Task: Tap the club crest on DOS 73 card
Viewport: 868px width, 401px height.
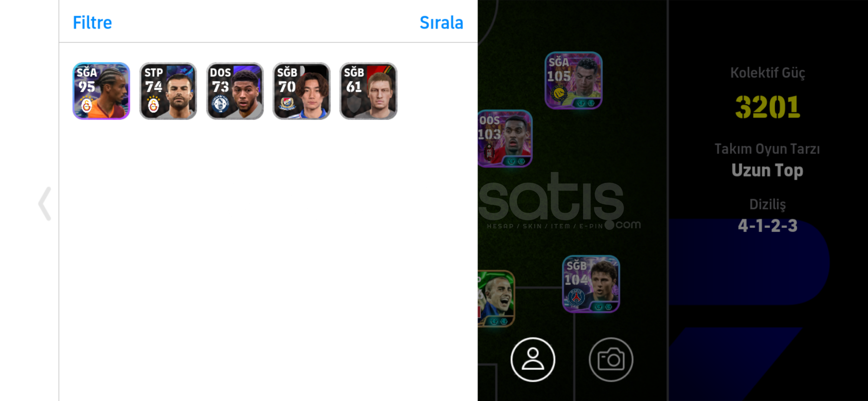Action: [220, 105]
